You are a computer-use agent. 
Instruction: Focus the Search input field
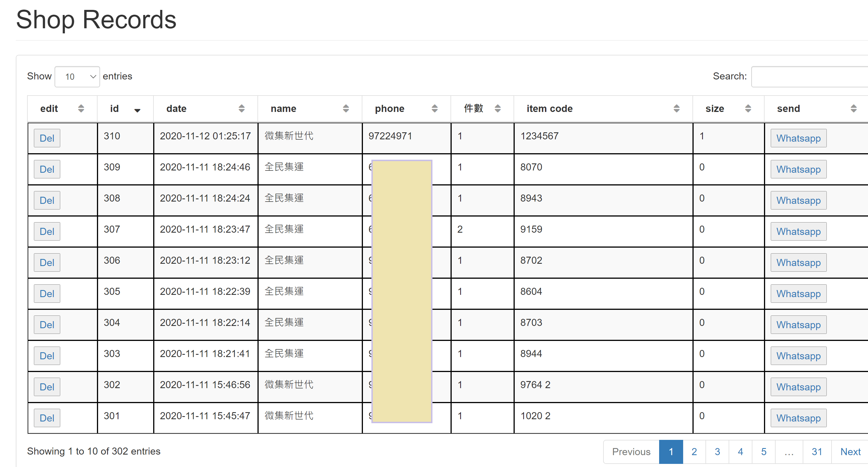click(x=809, y=77)
